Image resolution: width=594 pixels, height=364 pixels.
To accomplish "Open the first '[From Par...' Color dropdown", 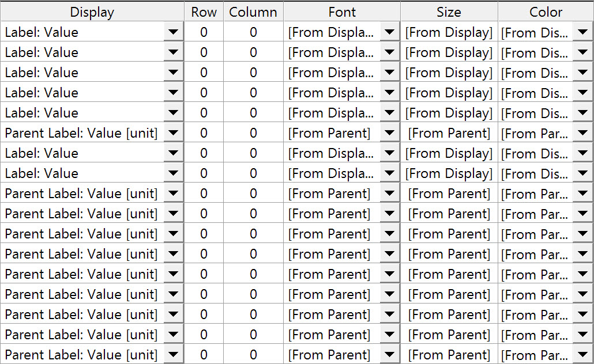I will pos(582,133).
